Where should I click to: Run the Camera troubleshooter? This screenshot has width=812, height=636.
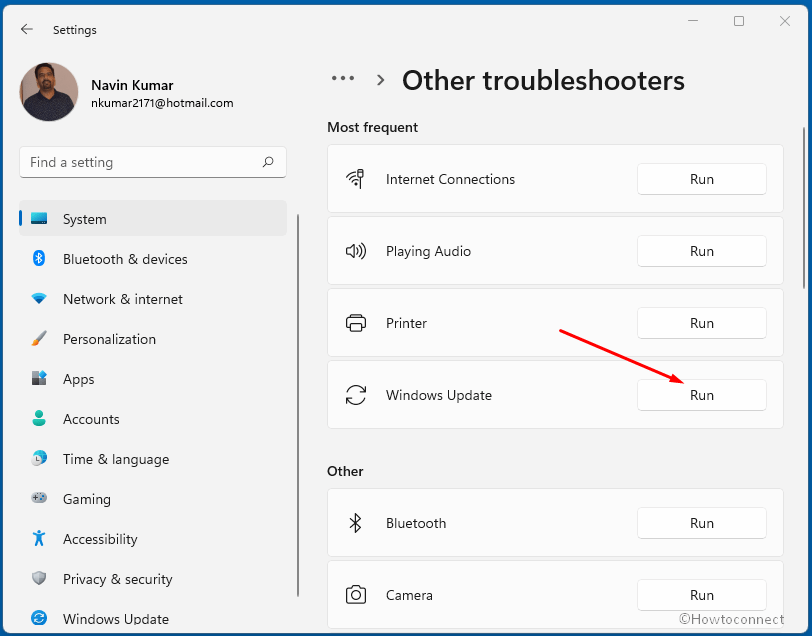click(702, 595)
